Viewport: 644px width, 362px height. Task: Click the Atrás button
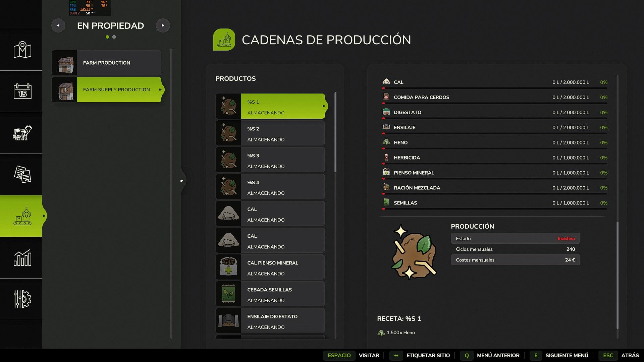tap(630, 355)
